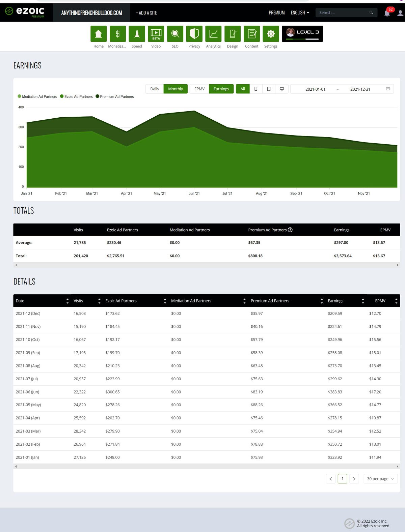405x532 pixels.
Task: Click the search magnifier icon in header
Action: (371, 12)
